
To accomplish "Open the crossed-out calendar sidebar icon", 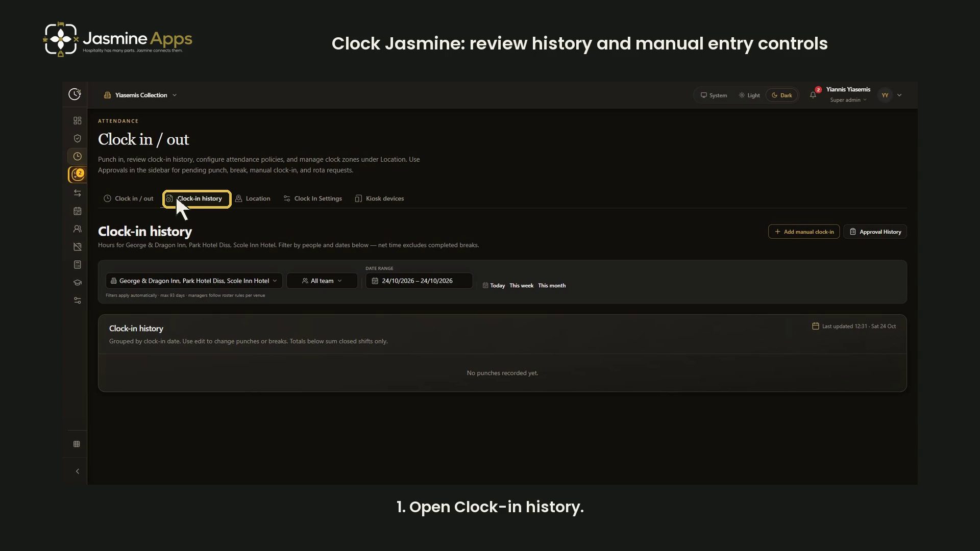I will (77, 247).
